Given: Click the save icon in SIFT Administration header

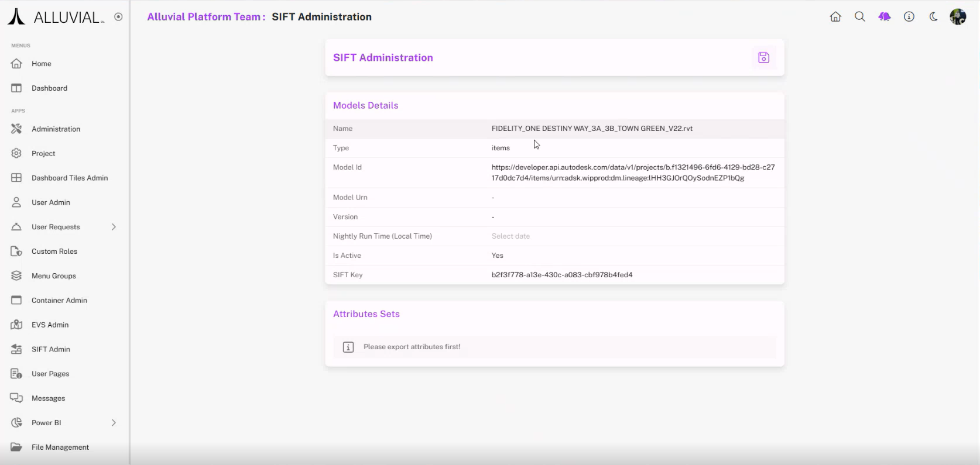Looking at the screenshot, I should coord(763,57).
